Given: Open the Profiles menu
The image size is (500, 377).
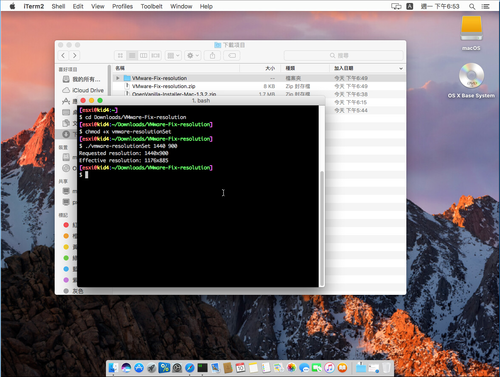Looking at the screenshot, I should point(122,6).
